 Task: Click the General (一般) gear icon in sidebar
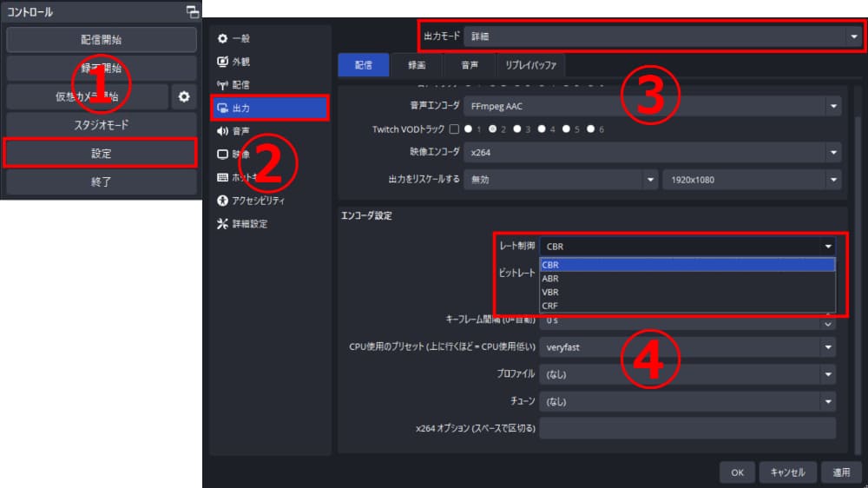pyautogui.click(x=222, y=38)
